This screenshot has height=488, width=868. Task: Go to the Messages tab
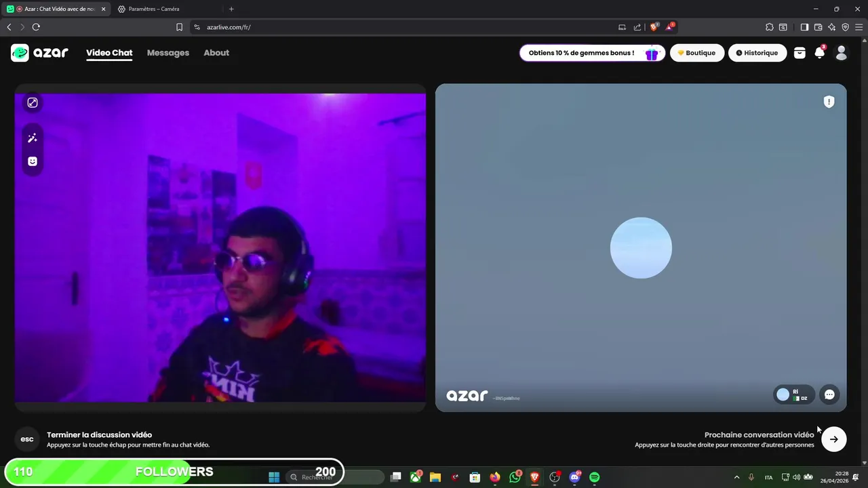[168, 53]
